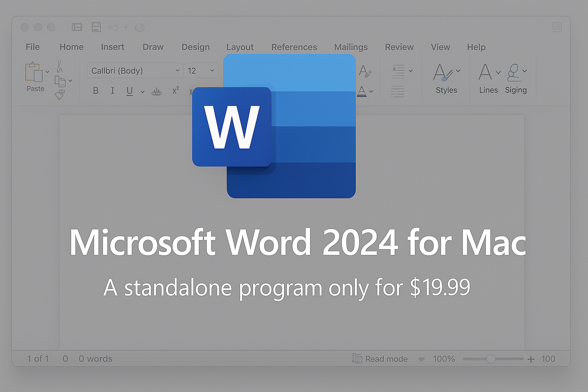Viewport: 588px width, 392px height.
Task: Switch to the Layout tab
Action: (240, 47)
